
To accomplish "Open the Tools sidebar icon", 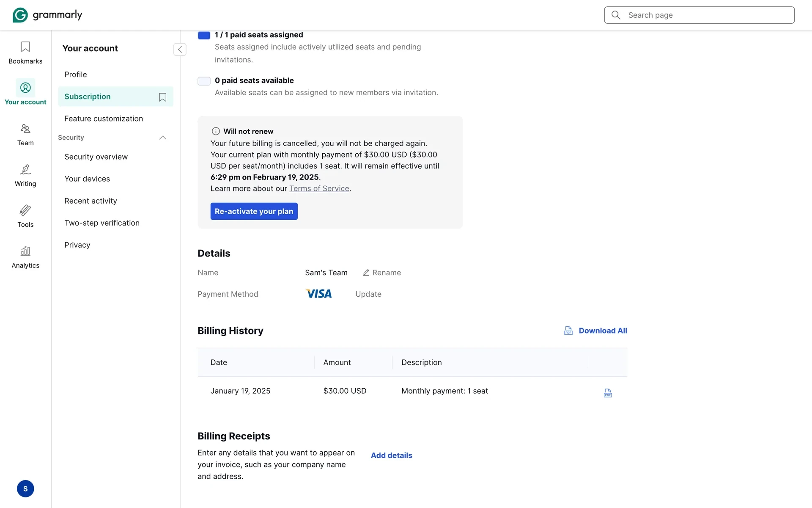I will [25, 210].
